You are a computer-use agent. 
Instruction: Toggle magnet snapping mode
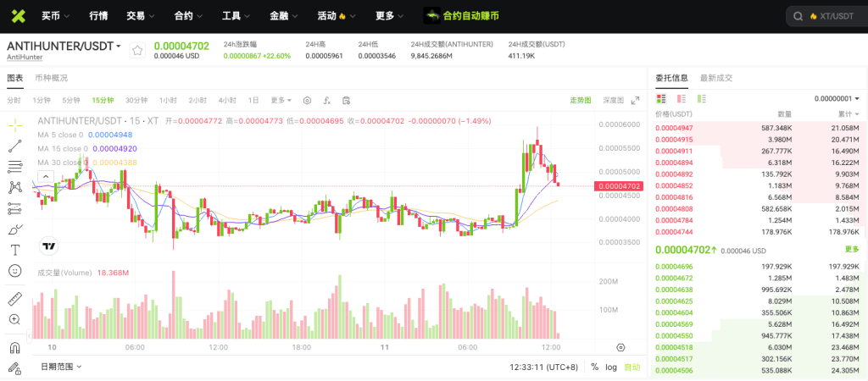(x=15, y=348)
